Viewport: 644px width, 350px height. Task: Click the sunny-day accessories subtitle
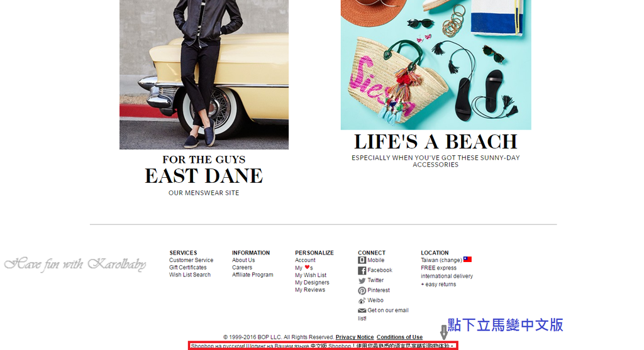[436, 161]
